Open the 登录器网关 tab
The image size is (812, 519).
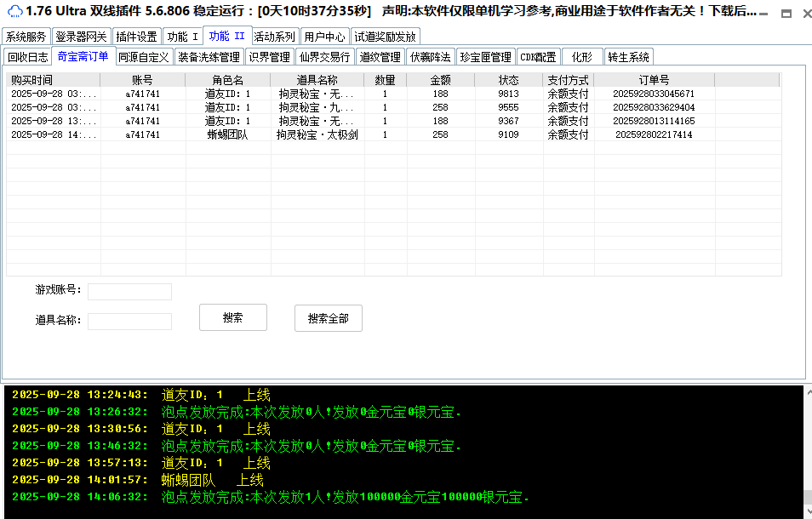click(81, 37)
